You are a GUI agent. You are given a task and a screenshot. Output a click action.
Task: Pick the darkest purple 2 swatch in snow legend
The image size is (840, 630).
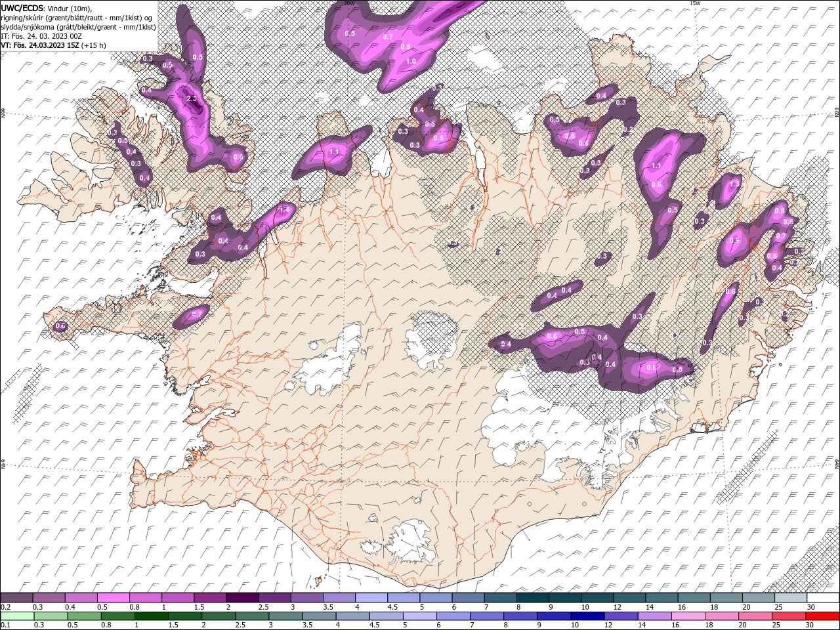coord(242,598)
